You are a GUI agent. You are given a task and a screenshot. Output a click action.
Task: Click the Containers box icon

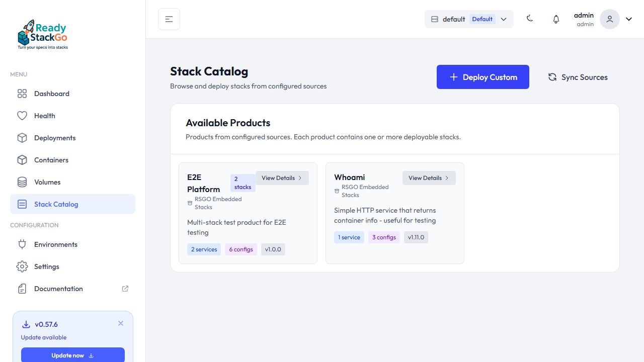pos(22,160)
